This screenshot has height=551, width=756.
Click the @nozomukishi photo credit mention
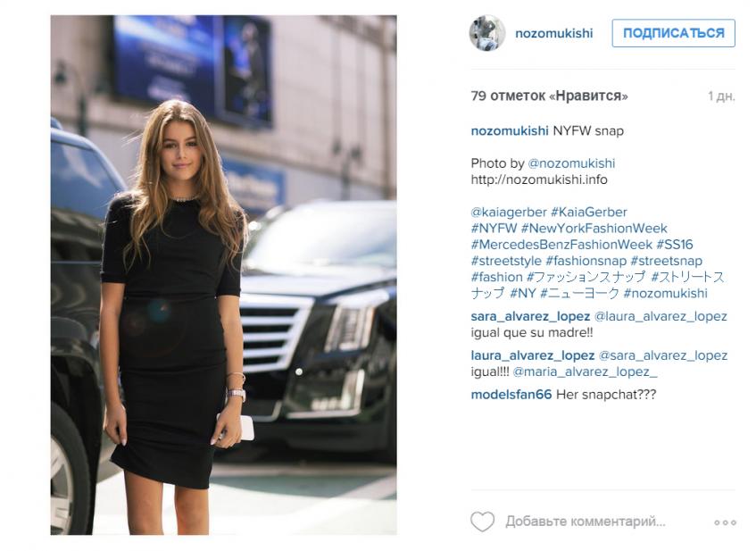click(571, 163)
